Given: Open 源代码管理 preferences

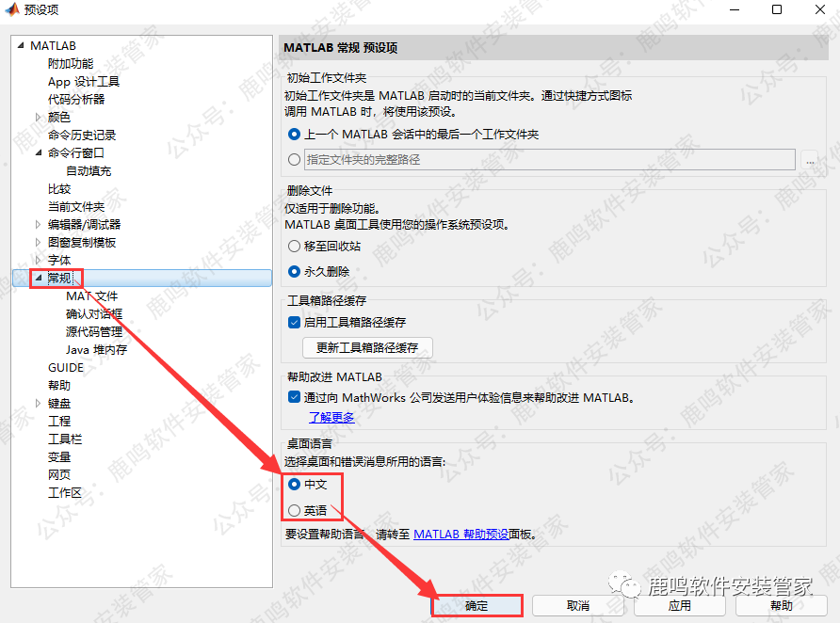Looking at the screenshot, I should [x=94, y=332].
